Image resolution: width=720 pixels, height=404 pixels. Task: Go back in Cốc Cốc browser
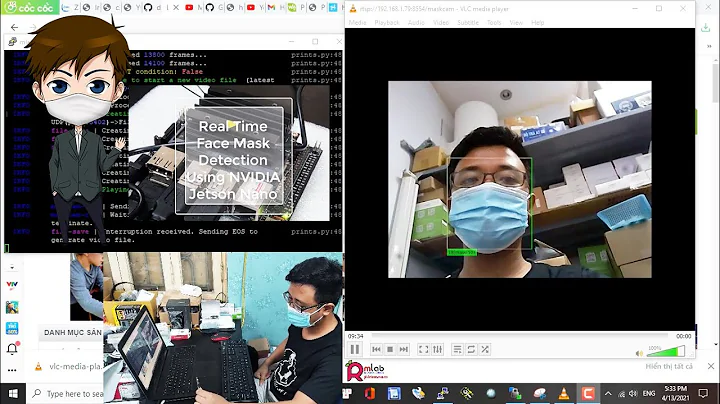pyautogui.click(x=15, y=27)
